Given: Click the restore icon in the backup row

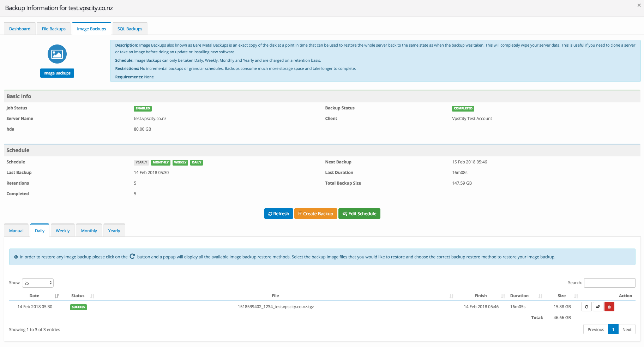Looking at the screenshot, I should coord(586,307).
